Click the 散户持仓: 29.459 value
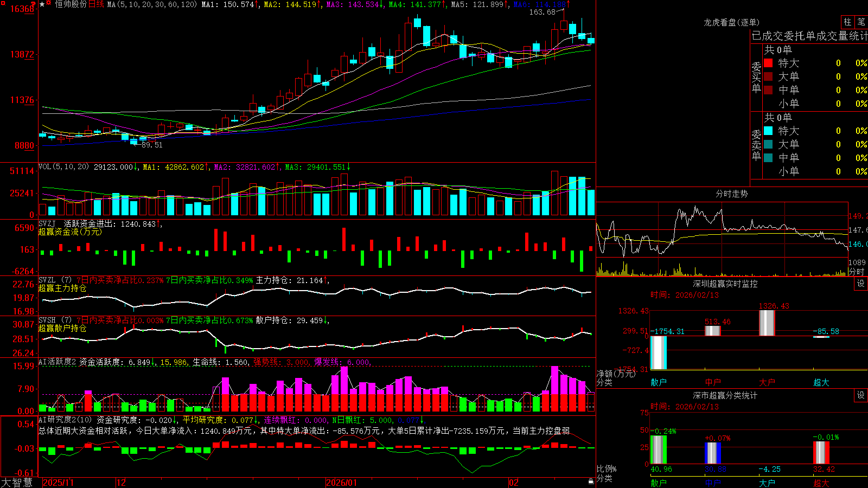The height and width of the screenshot is (488, 868). point(291,320)
